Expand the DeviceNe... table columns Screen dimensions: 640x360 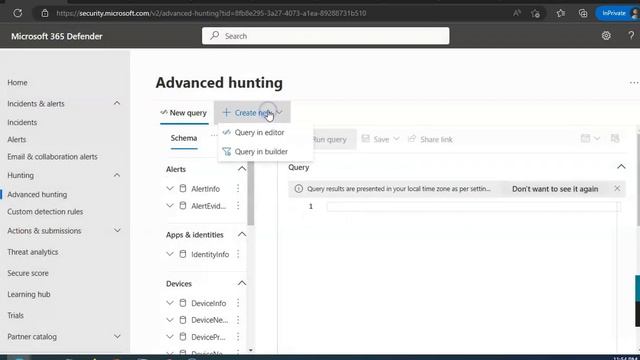click(x=170, y=320)
